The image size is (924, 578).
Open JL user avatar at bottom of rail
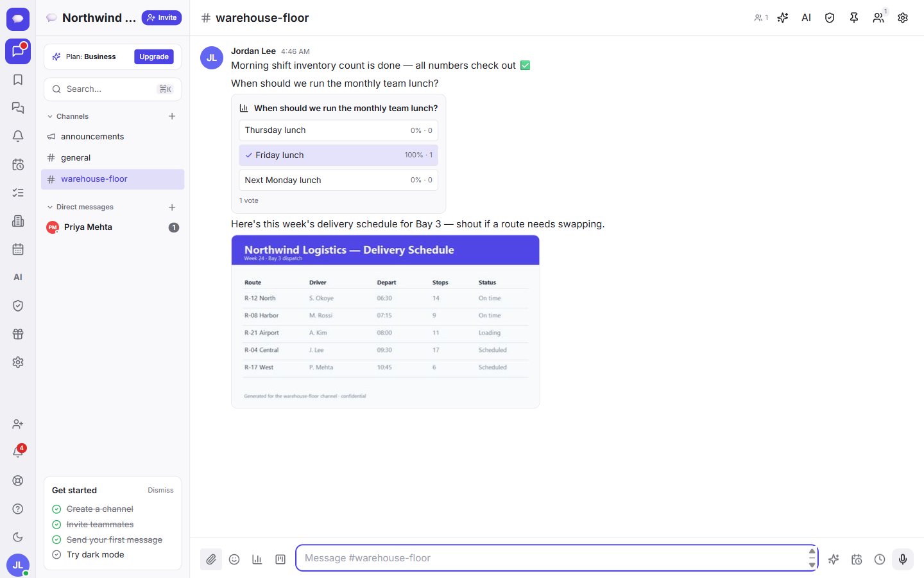tap(18, 565)
